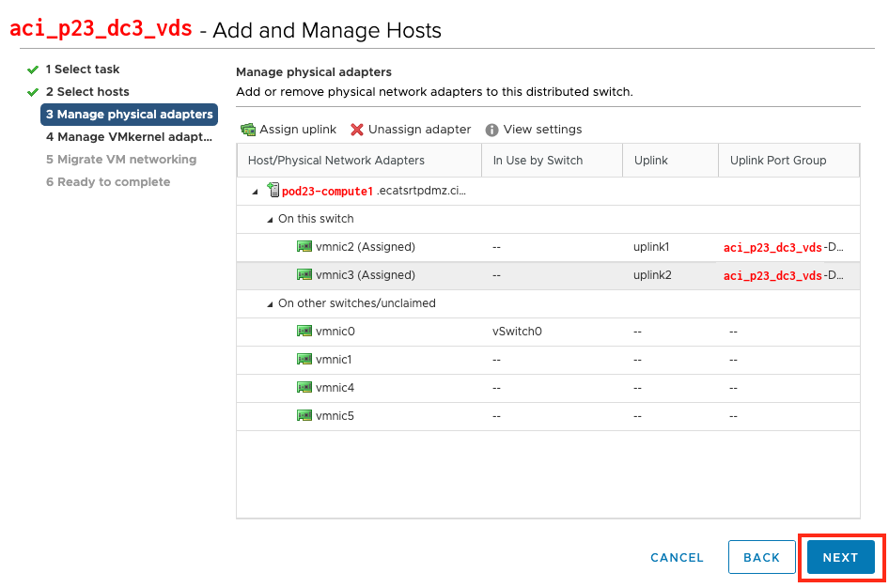The height and width of the screenshot is (588, 889).
Task: Click the green checkmark beside Select task
Action: point(33,70)
